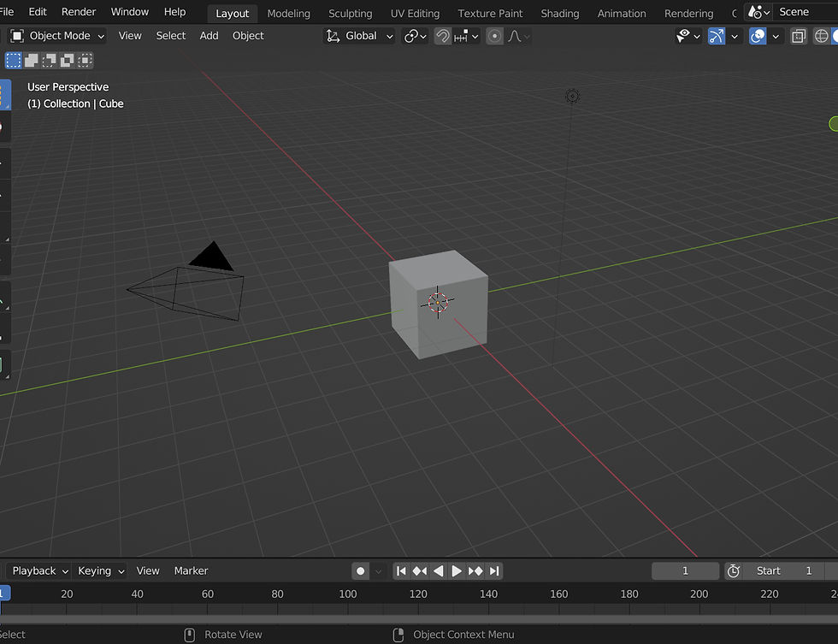Open the Playback dropdown in timeline
Screen dimensions: 838x644
tap(40, 570)
